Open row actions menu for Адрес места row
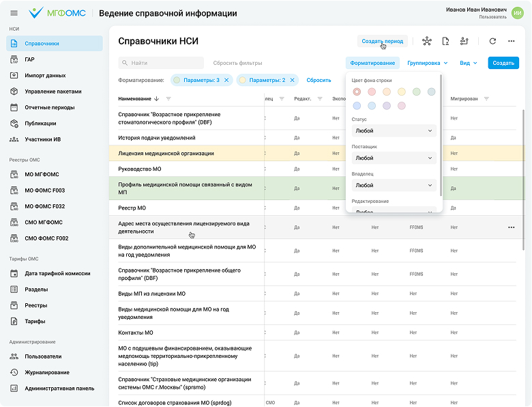 pyautogui.click(x=512, y=227)
